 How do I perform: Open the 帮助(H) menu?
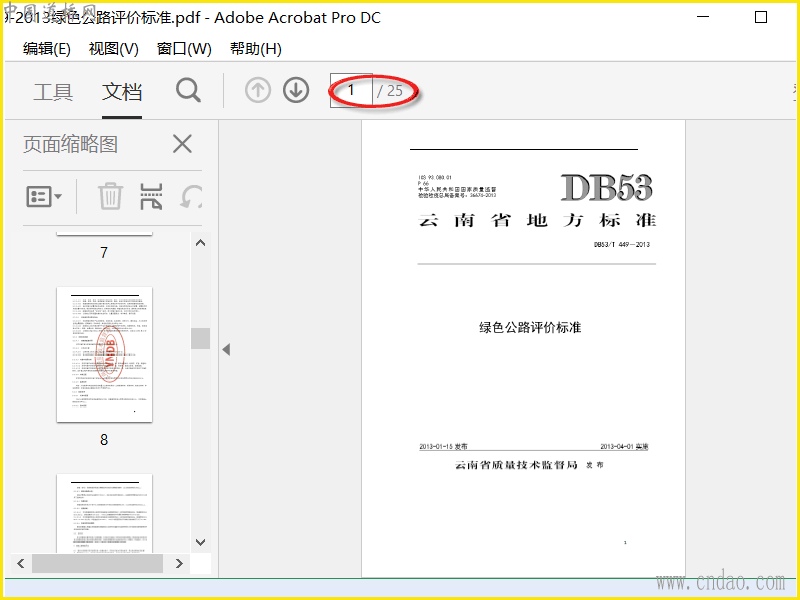pyautogui.click(x=256, y=49)
